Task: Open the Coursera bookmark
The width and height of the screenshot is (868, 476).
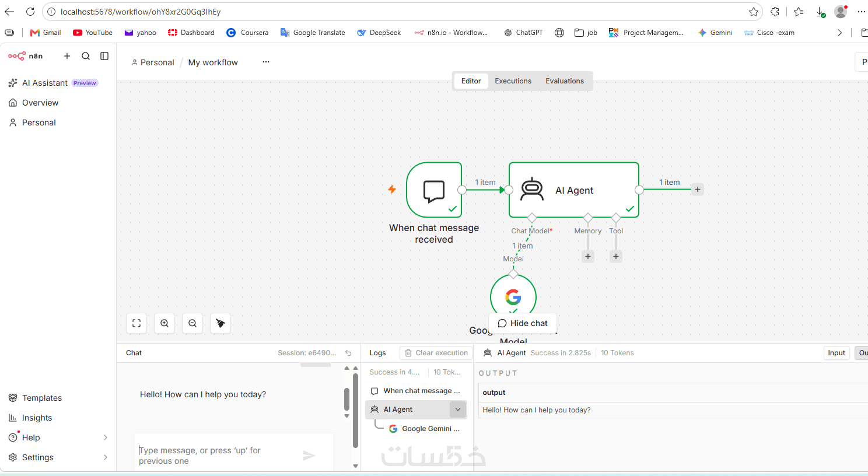Action: click(x=247, y=33)
